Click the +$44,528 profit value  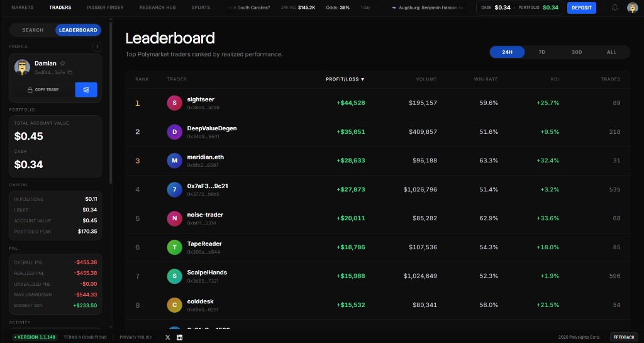point(351,103)
